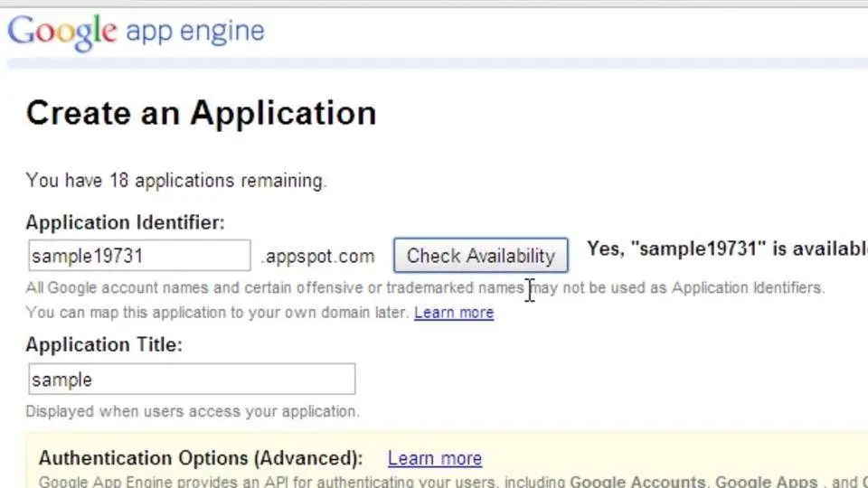Click the "app engine" text beside the logo
Viewport: 868px width, 488px height.
click(x=194, y=31)
